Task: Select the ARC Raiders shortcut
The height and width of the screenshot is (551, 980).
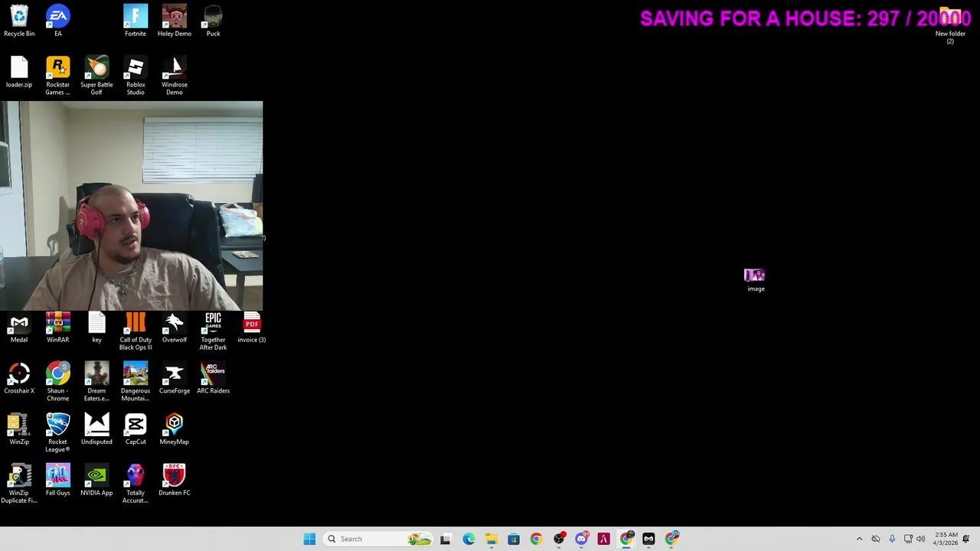Action: (x=213, y=378)
